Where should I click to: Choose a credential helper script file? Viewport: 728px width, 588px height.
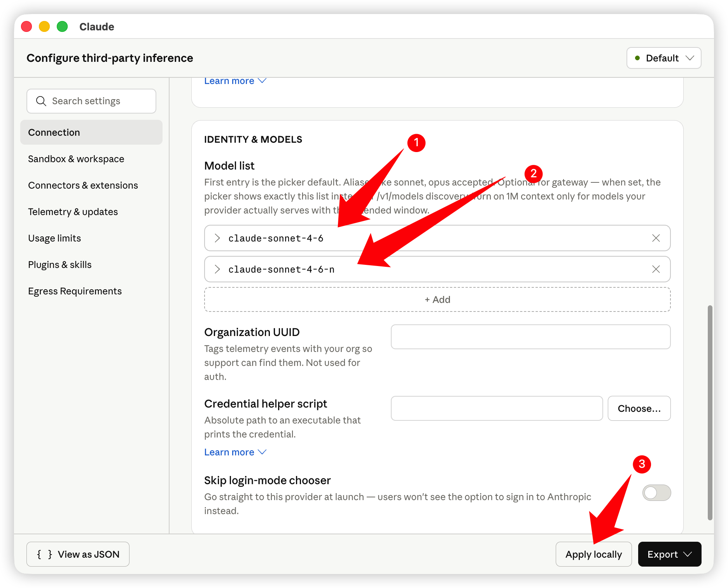(639, 408)
